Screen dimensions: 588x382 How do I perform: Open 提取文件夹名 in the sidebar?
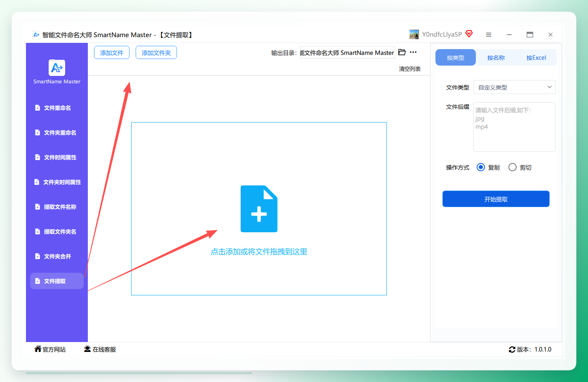pos(57,231)
